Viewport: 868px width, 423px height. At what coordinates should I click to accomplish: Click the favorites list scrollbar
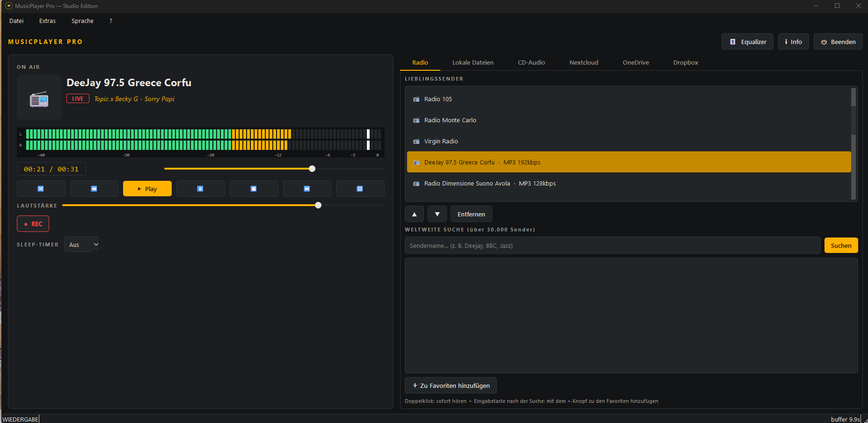[853, 144]
